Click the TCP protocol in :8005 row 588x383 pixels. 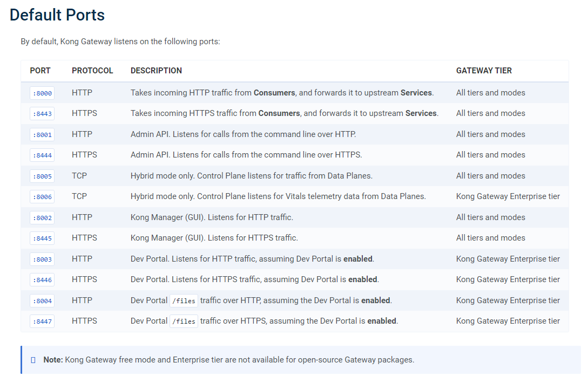(79, 176)
